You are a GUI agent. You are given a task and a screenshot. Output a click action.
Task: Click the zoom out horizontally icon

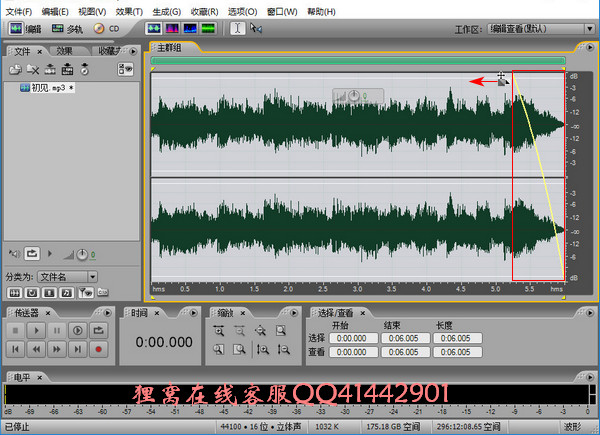coord(240,331)
